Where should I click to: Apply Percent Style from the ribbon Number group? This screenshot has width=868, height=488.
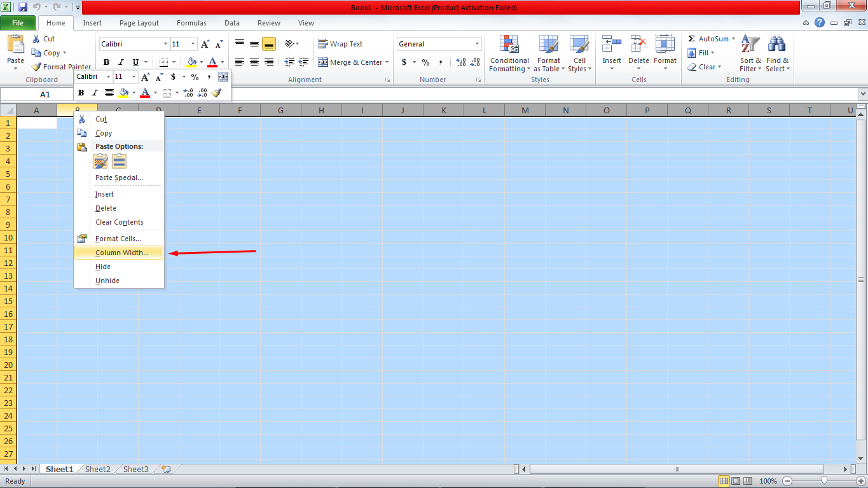(x=425, y=62)
